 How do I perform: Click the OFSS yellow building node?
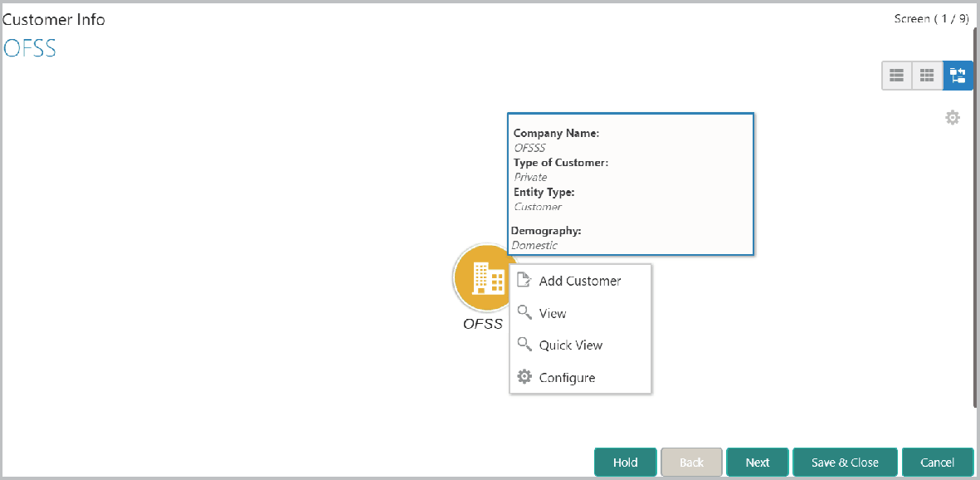pos(482,278)
